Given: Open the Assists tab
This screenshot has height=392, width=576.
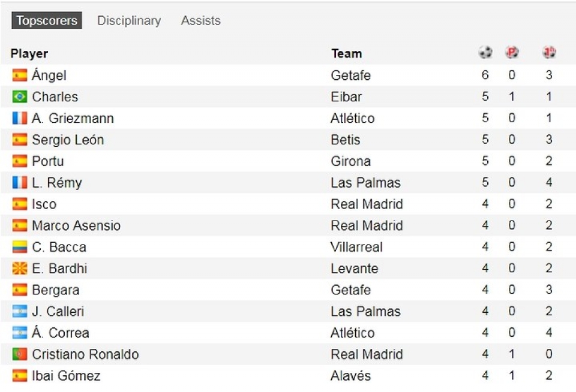Looking at the screenshot, I should pos(200,20).
